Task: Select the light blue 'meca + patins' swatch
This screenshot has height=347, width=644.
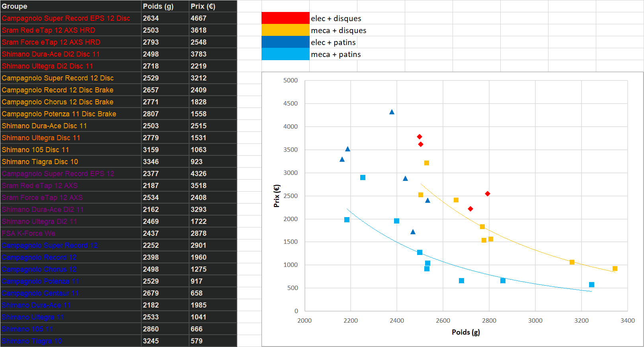Action: [285, 54]
